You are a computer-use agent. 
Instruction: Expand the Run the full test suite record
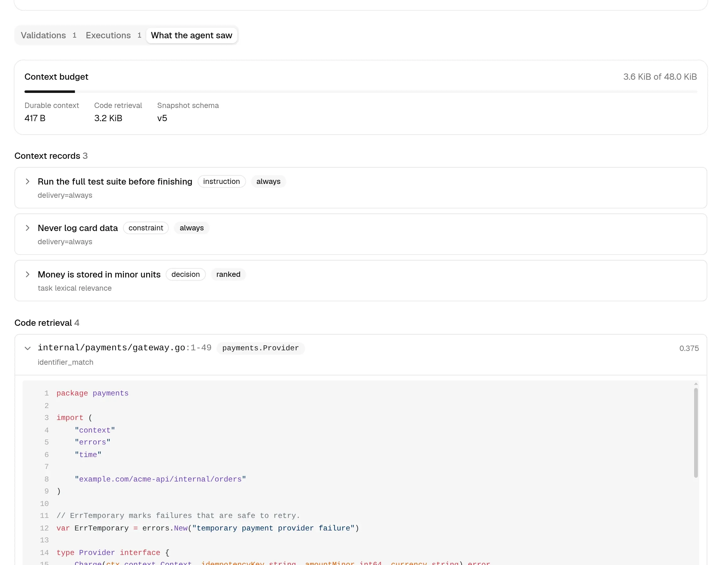pos(28,181)
